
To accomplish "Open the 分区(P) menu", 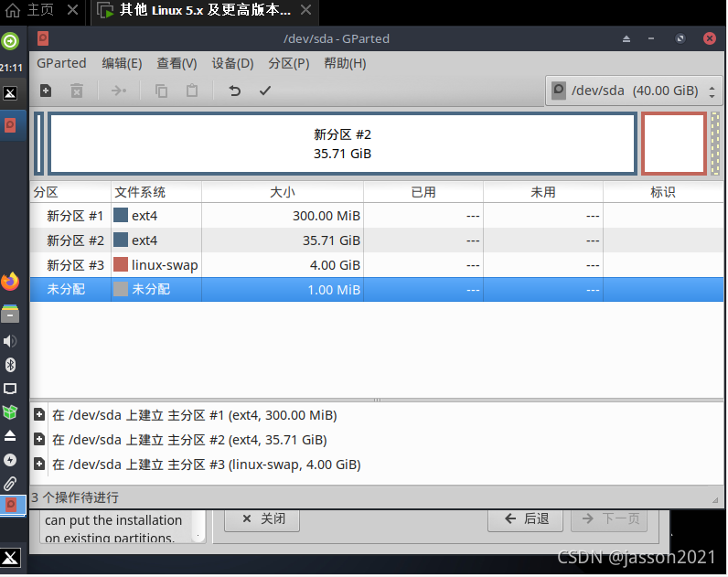I will coord(289,63).
